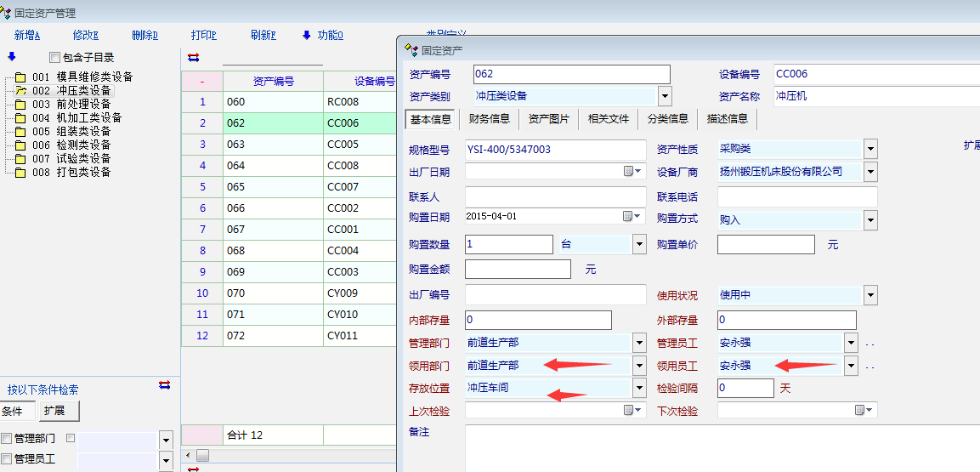Open calendar picker for 下次检验
The width and height of the screenshot is (980, 472).
pos(864,410)
